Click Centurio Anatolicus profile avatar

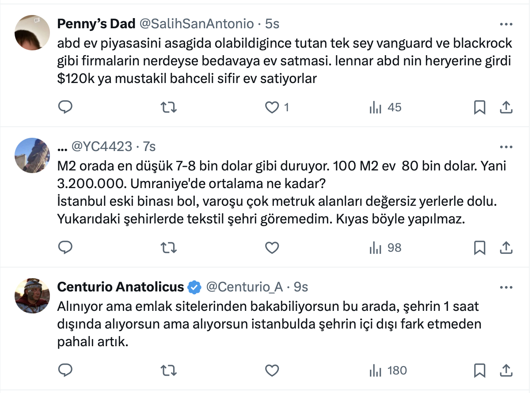point(32,296)
